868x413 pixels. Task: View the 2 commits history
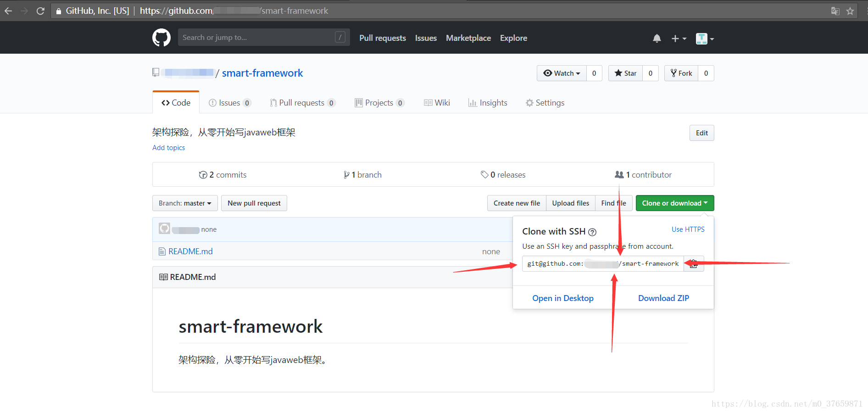[223, 175]
